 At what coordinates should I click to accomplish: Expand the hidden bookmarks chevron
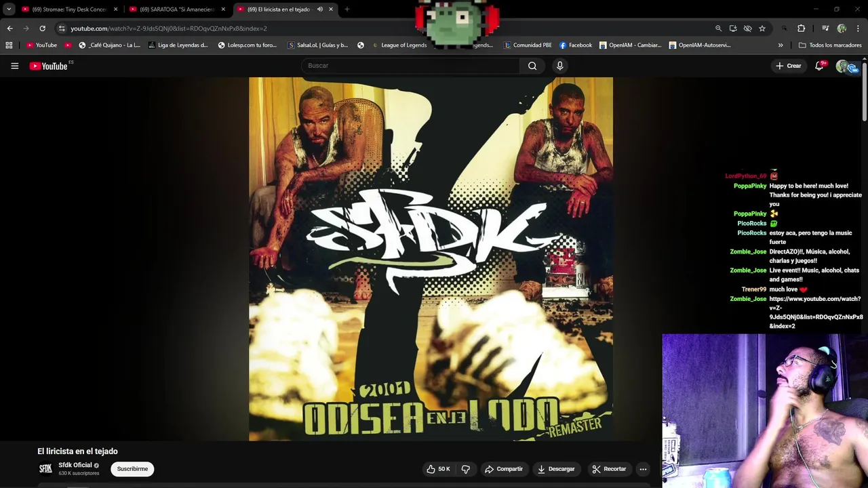pyautogui.click(x=781, y=45)
